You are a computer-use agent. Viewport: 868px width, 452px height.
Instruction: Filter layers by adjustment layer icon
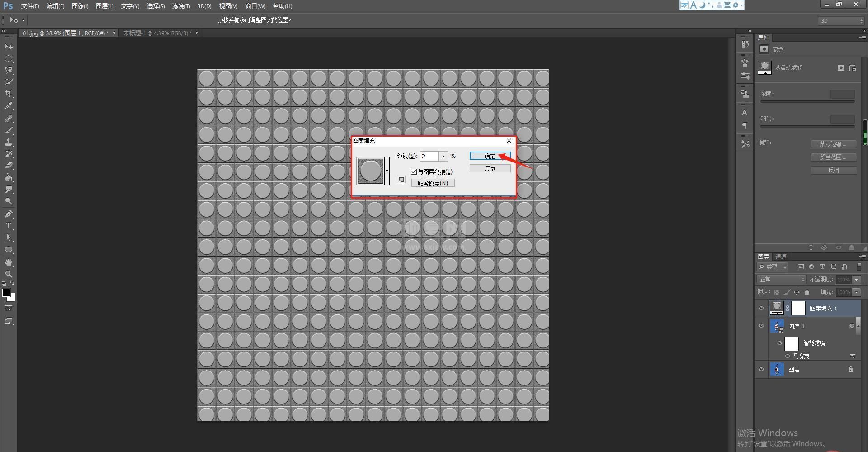tap(811, 267)
